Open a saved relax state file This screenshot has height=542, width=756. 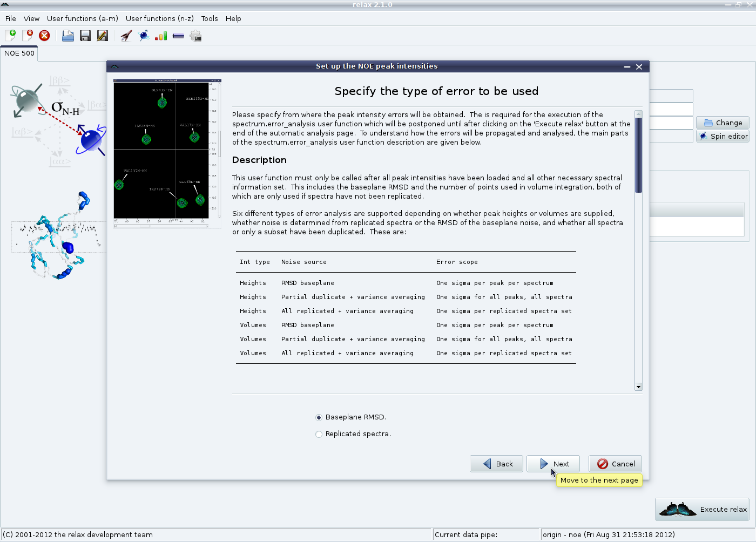[67, 36]
